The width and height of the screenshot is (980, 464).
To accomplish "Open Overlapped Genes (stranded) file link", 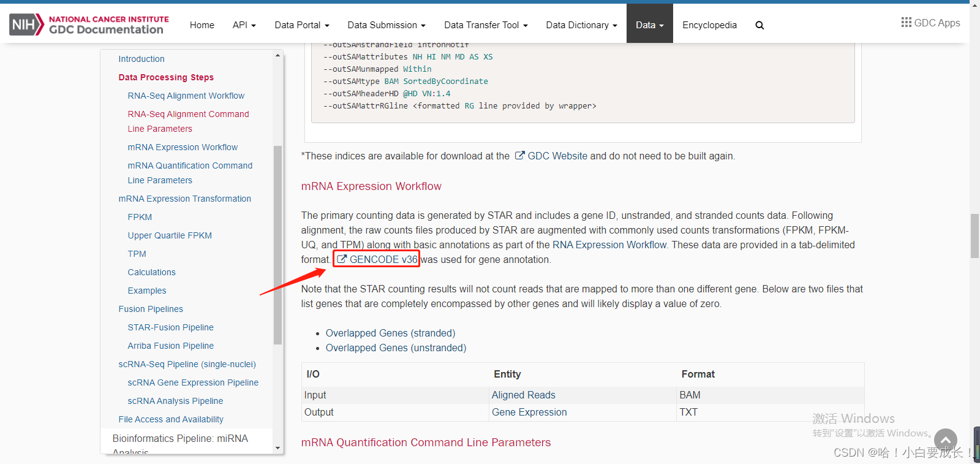I will coord(390,333).
